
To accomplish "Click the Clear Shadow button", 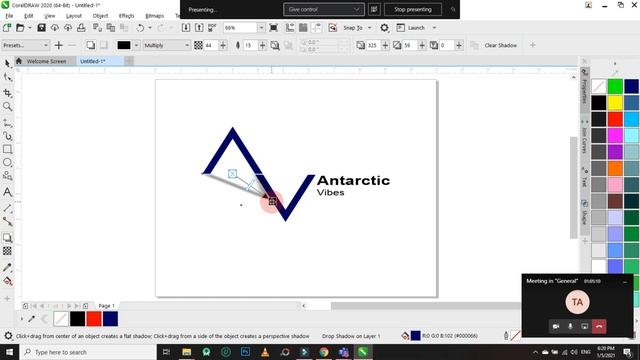I will pos(500,45).
